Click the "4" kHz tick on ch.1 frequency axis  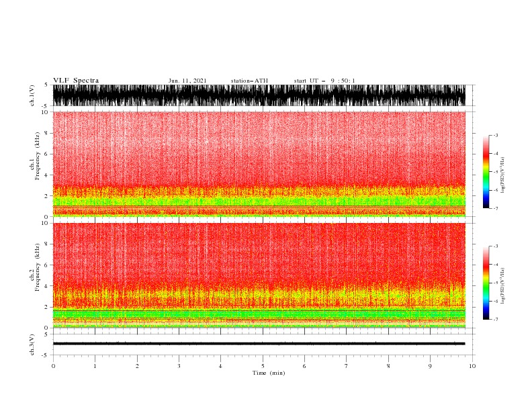pyautogui.click(x=46, y=175)
